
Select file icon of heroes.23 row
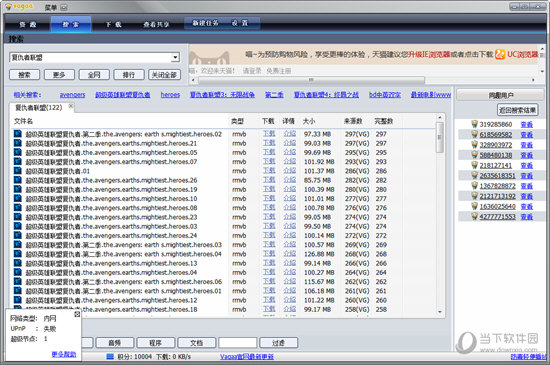tap(18, 217)
